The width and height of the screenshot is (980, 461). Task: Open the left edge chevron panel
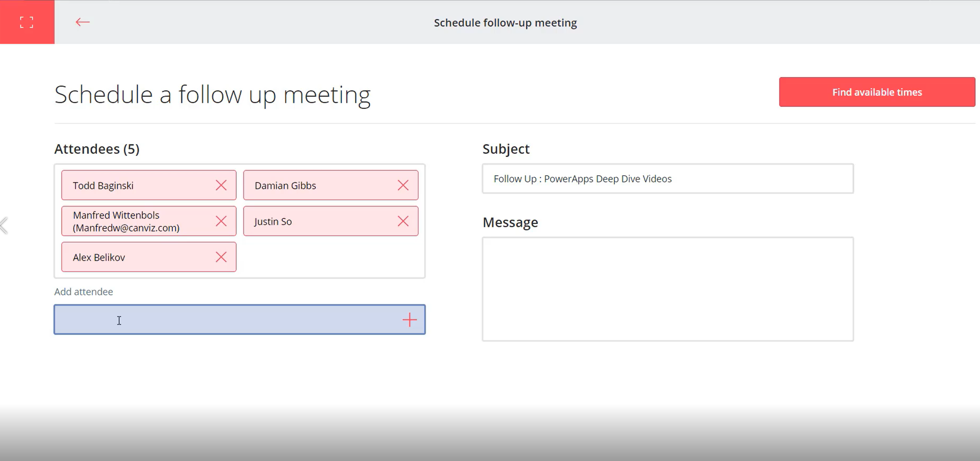point(4,225)
